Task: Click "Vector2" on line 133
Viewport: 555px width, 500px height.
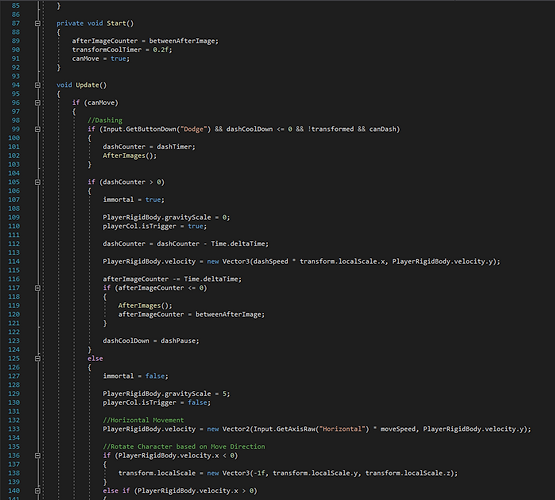Action: coord(236,429)
